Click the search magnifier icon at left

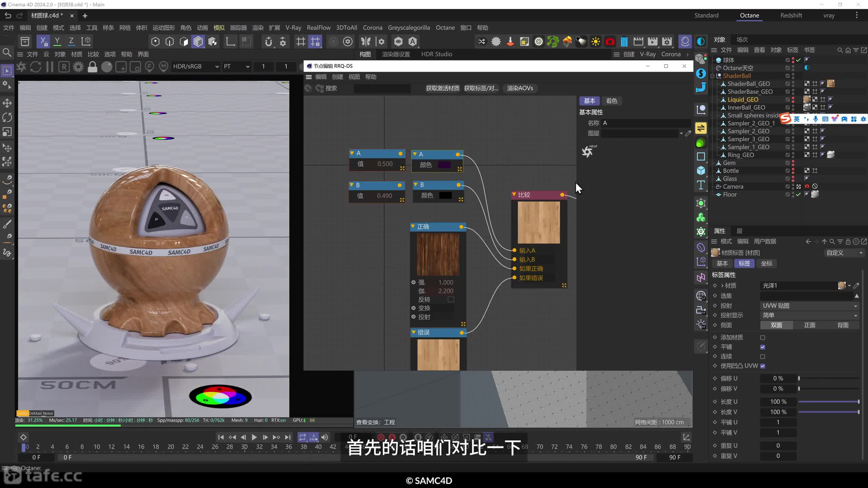(7, 53)
